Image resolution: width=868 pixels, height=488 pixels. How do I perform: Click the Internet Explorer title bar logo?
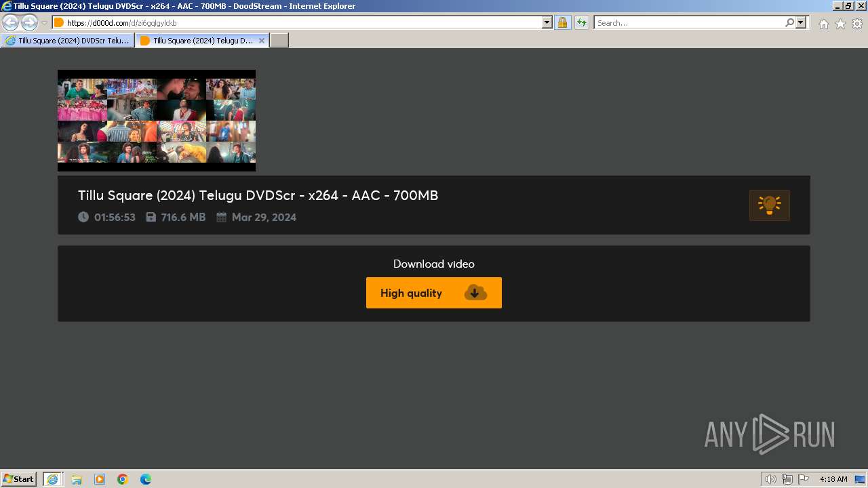point(7,6)
